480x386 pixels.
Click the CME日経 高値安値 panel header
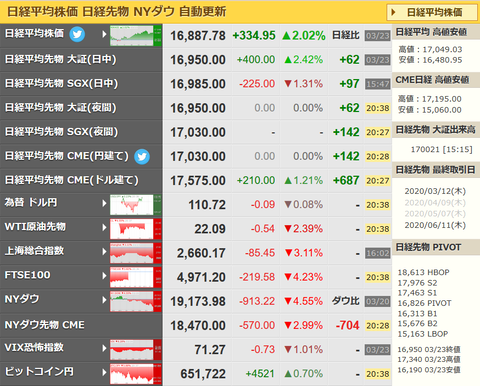pos(436,80)
